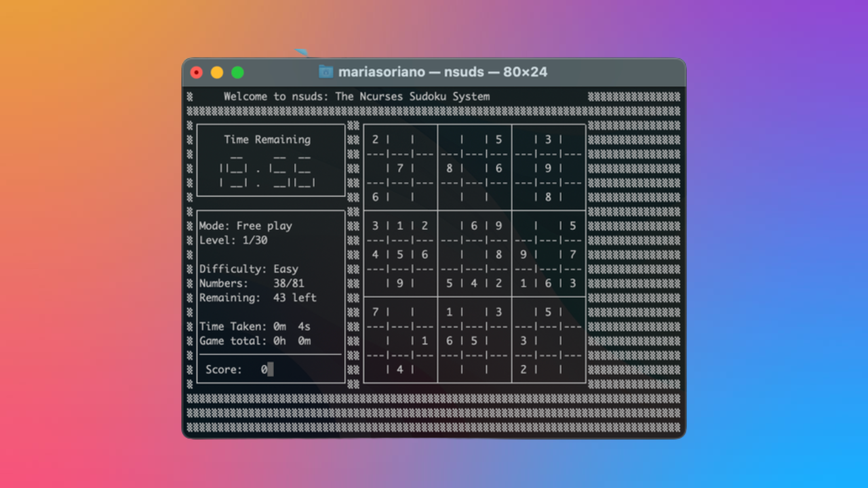Close the nsuds terminal window

click(x=197, y=73)
